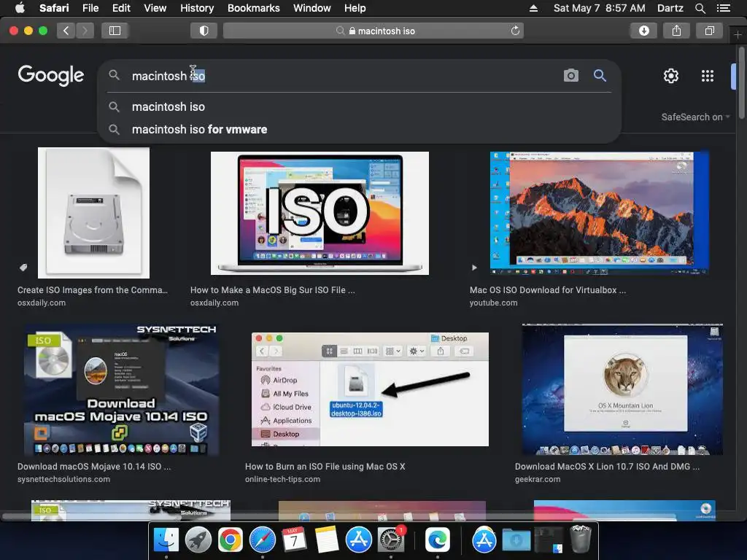This screenshot has width=747, height=560.
Task: Click the Safari back navigation arrow
Action: [66, 31]
